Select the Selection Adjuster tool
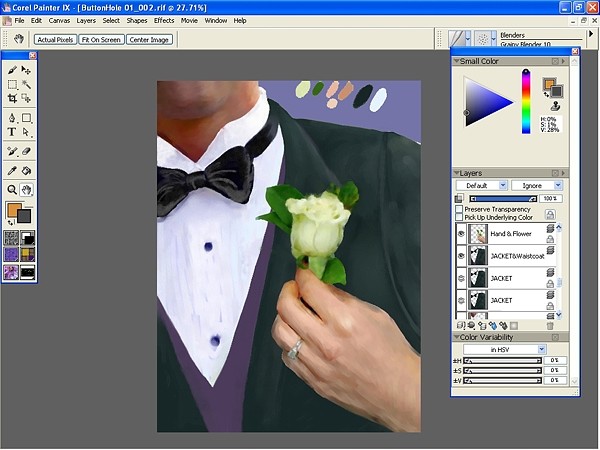Viewport: 600px width, 450px height. click(26, 99)
